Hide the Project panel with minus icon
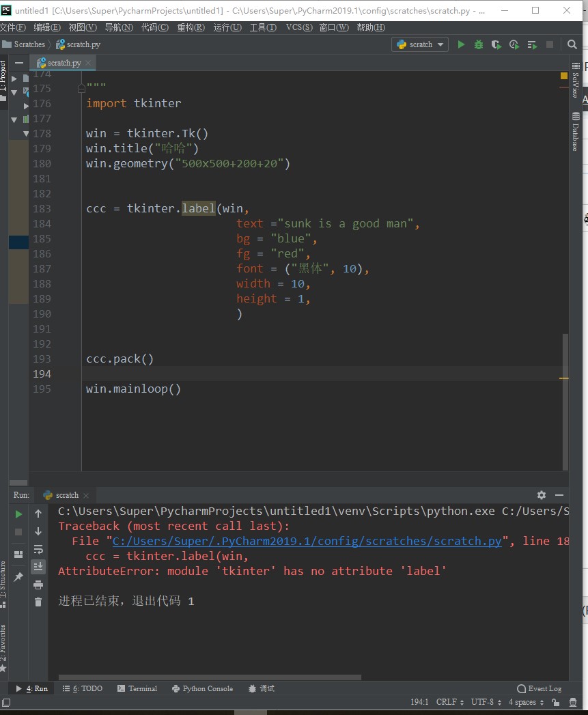This screenshot has height=715, width=588. [x=19, y=62]
